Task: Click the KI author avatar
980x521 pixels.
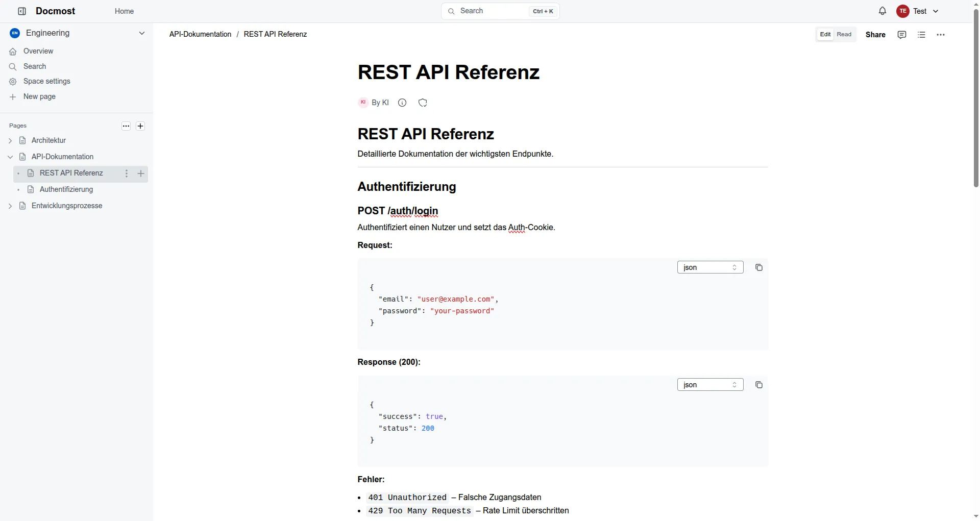Action: pos(363,103)
